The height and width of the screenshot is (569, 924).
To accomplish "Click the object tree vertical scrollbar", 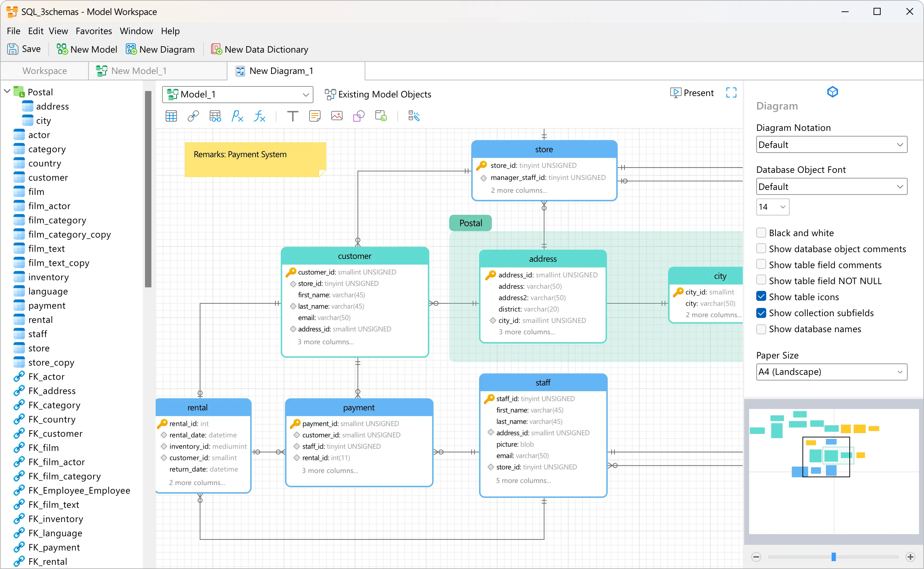I will point(148,189).
